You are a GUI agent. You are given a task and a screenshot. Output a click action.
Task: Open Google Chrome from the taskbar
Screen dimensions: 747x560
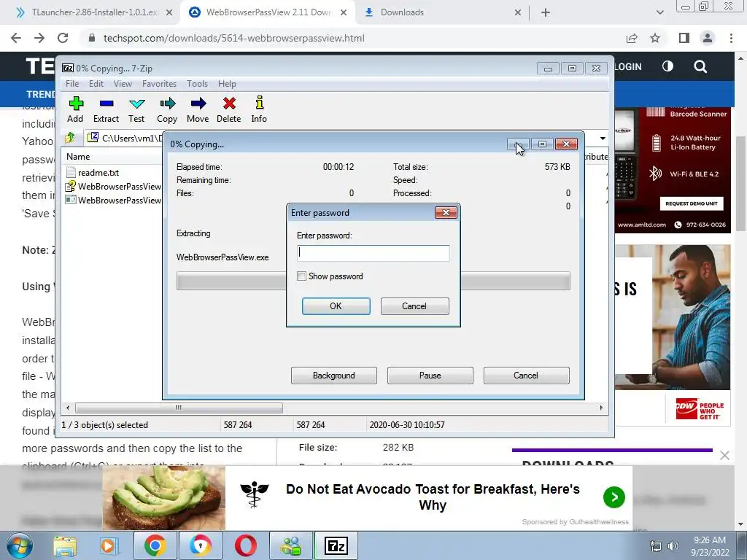click(x=155, y=545)
